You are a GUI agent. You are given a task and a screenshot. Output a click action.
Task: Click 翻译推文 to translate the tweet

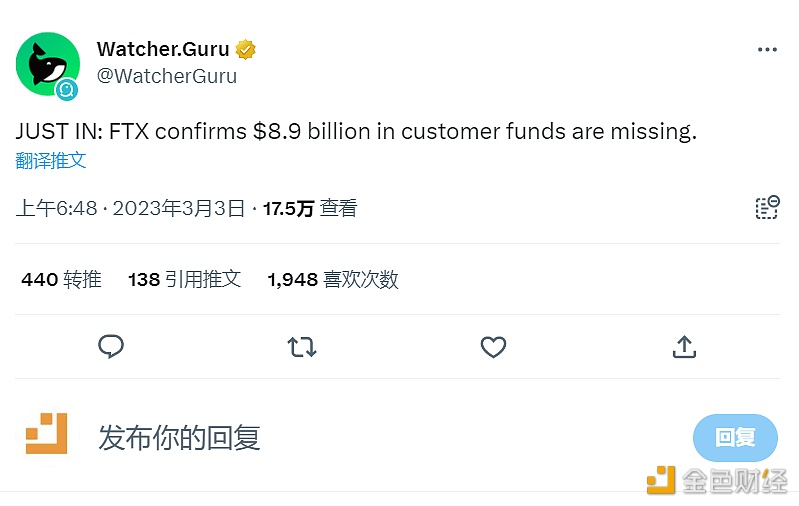(51, 160)
